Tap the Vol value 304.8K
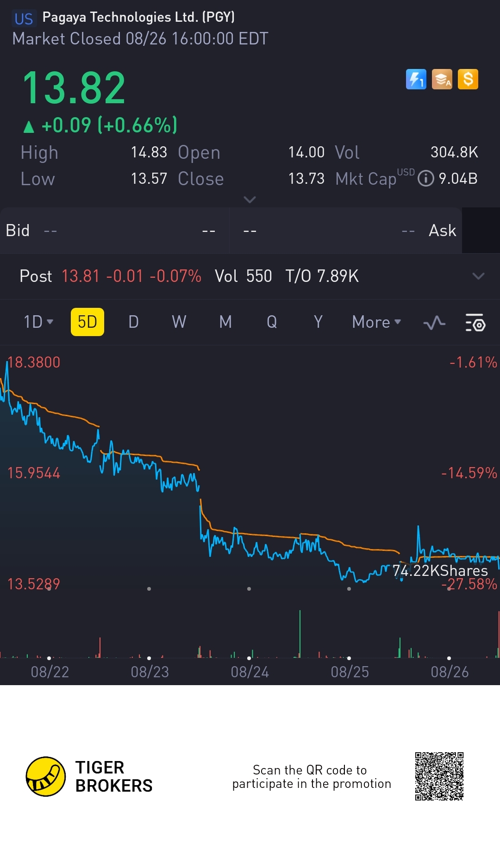 pos(454,152)
